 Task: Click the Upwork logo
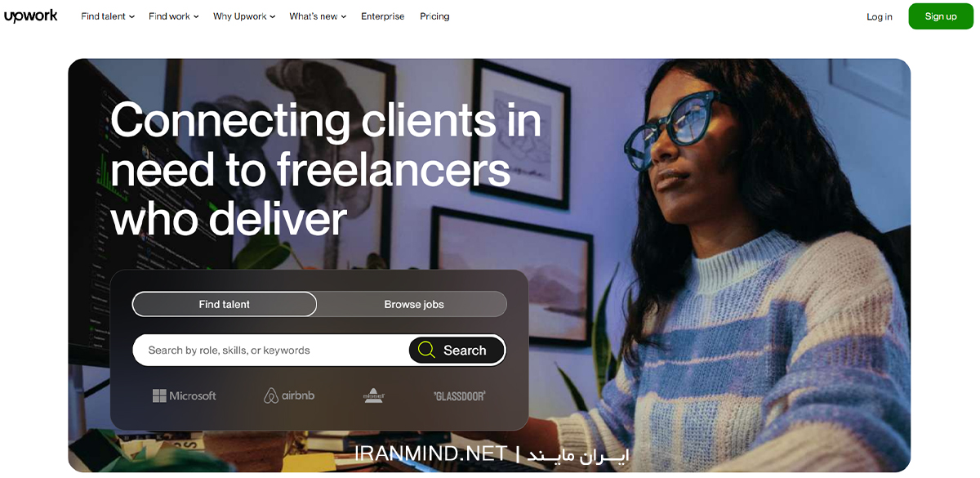[31, 16]
